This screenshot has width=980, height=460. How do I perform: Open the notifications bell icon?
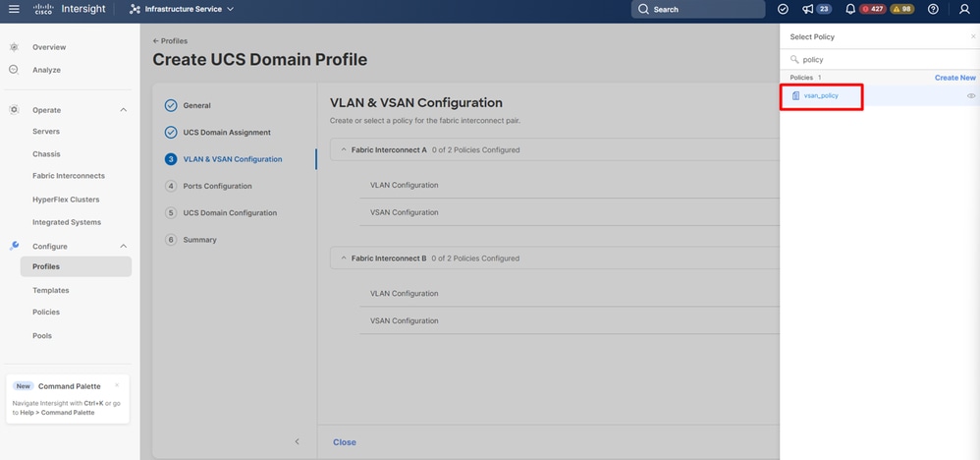coord(850,9)
